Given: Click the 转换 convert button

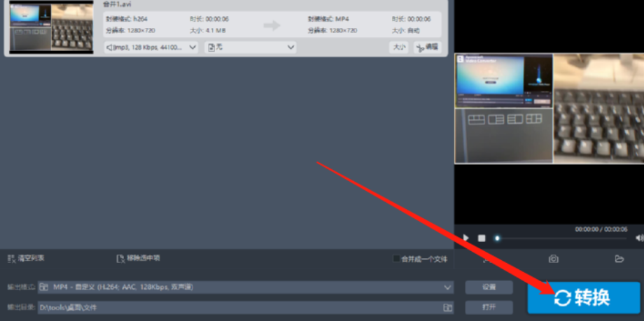Looking at the screenshot, I should (584, 298).
